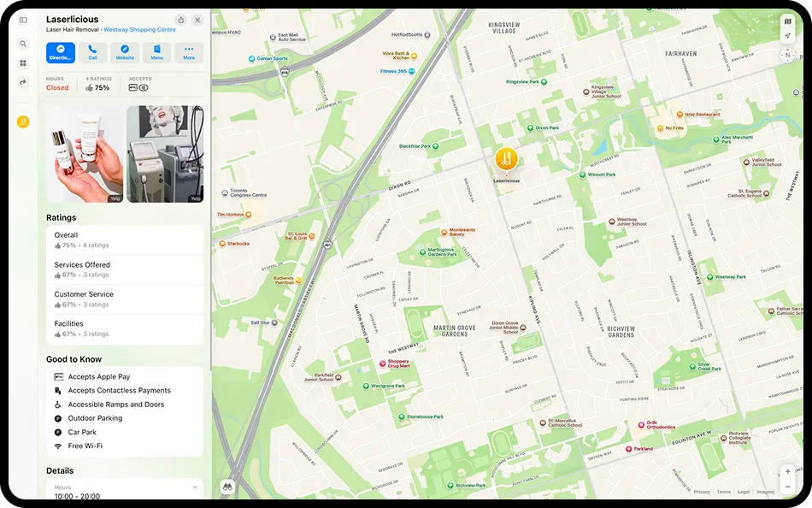Select Martingrove Gardens Park marker

[422, 252]
